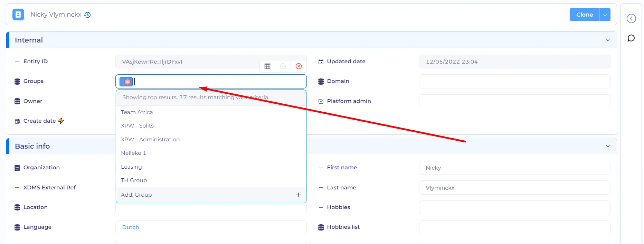This screenshot has height=244, width=644.
Task: Click the calendar icon beside Updated date
Action: [x=321, y=62]
